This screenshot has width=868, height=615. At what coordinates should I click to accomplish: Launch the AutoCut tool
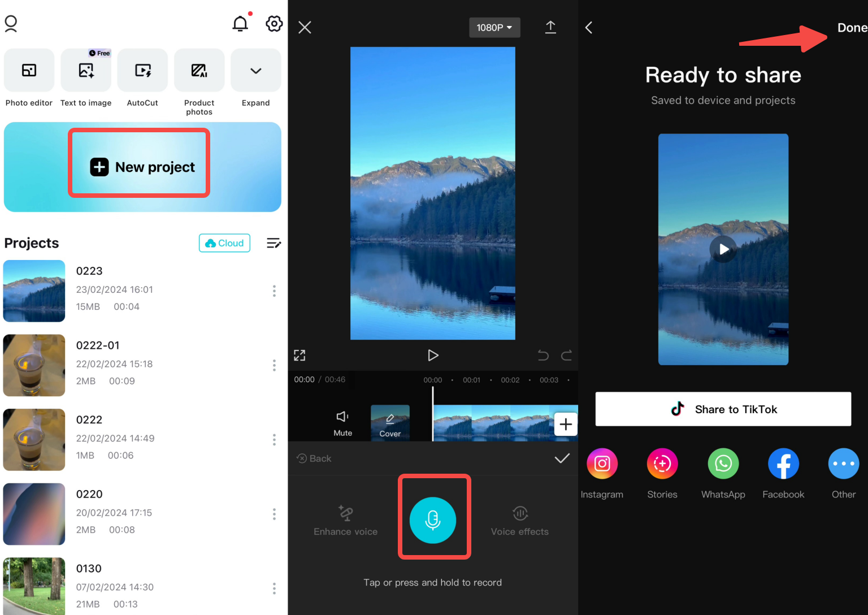pyautogui.click(x=142, y=70)
